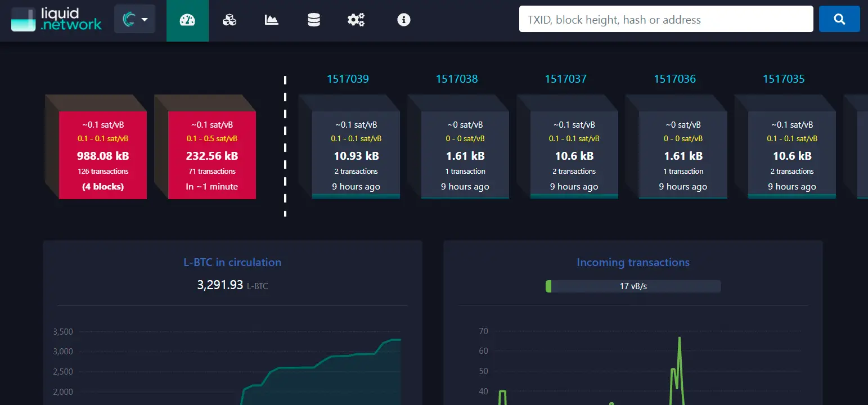Open the dashboard gauge icon tab
Screen dimensions: 868x405
(x=187, y=20)
